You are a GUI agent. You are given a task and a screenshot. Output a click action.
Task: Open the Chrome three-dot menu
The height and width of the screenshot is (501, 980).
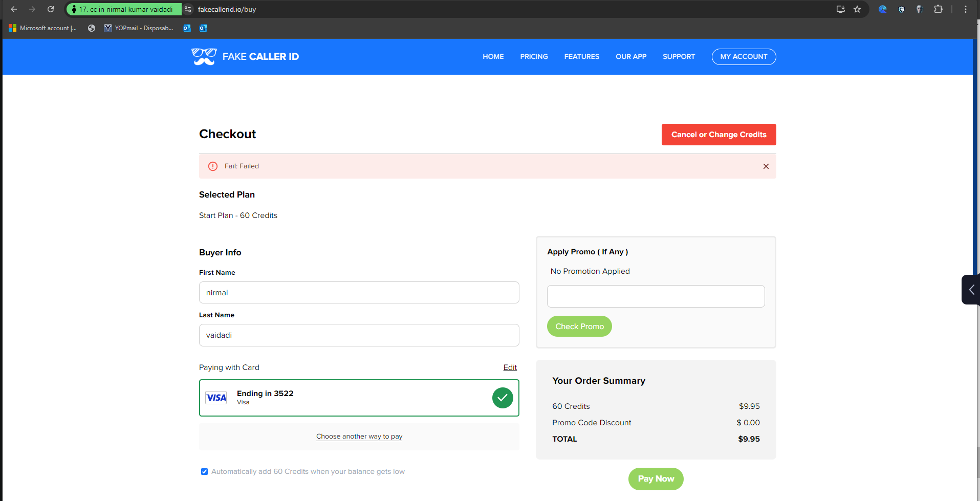[965, 9]
